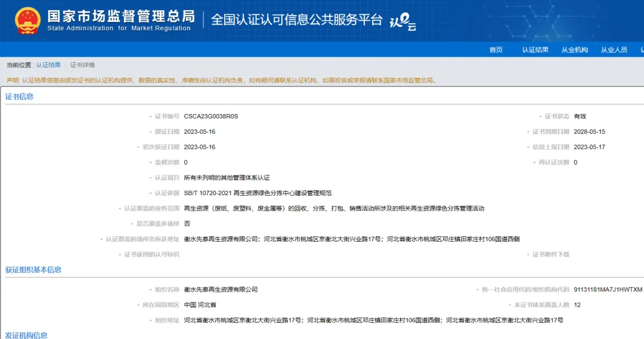Click the 信息上报日期 label
Viewport: 644px width, 339px height.
pos(551,147)
